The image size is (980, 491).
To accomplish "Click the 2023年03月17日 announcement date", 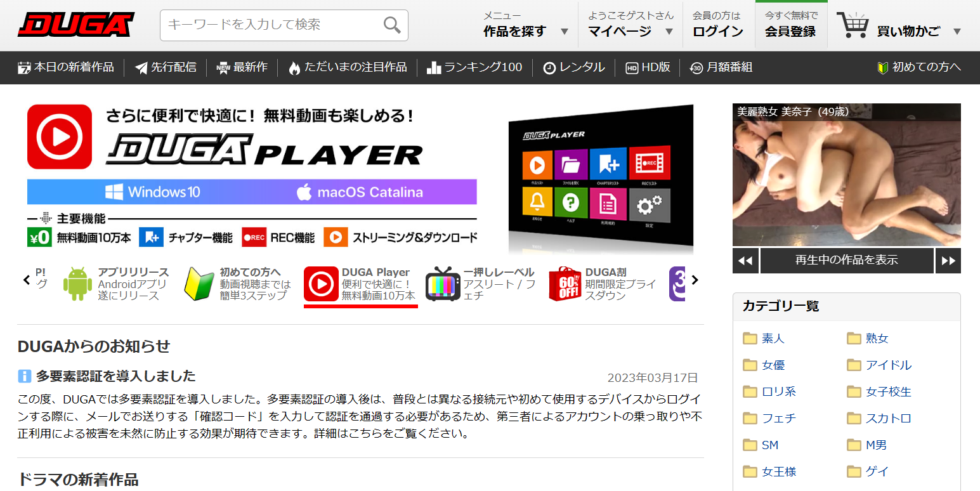I will [653, 378].
